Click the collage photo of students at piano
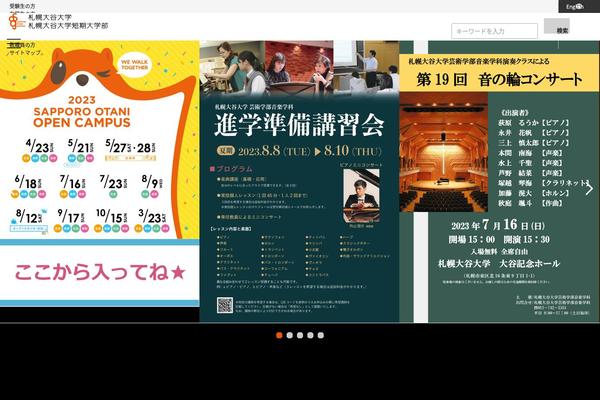Viewport: 600px width, 400px height. [x=299, y=67]
